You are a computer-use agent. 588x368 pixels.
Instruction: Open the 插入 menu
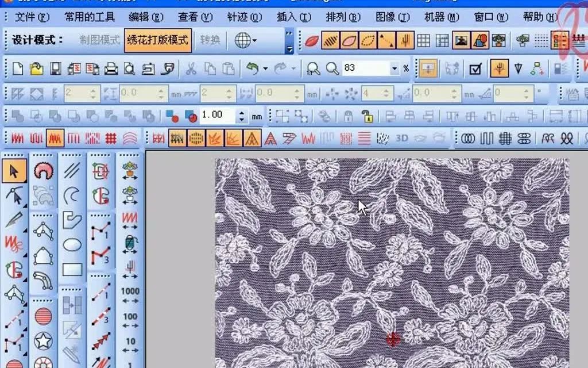[293, 17]
